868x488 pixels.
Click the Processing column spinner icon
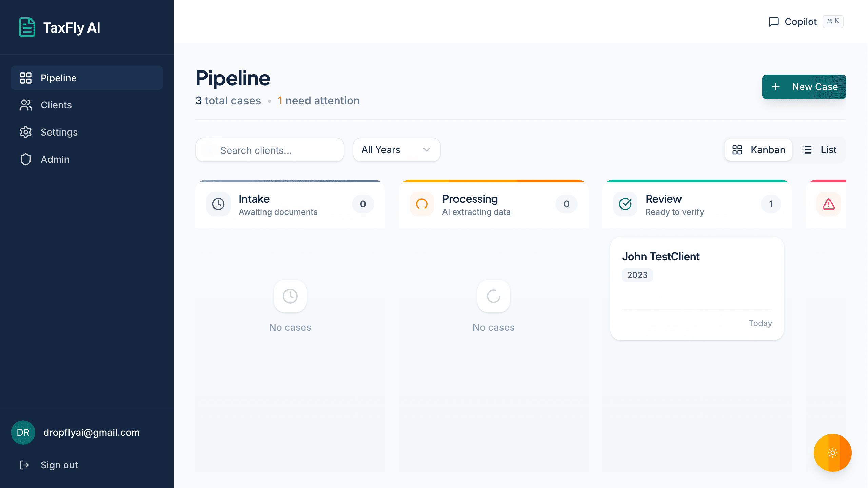pos(422,204)
